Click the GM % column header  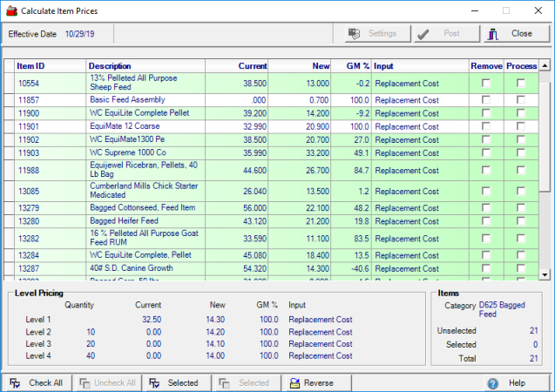pos(354,66)
